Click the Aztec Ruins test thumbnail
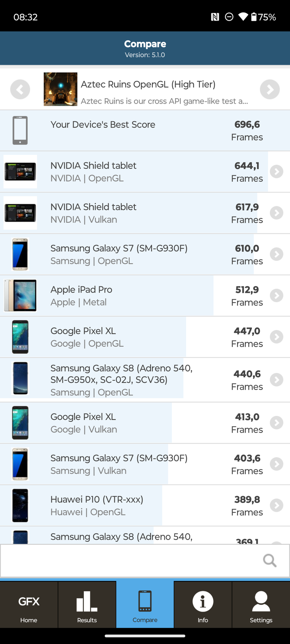The image size is (290, 644). [x=60, y=89]
